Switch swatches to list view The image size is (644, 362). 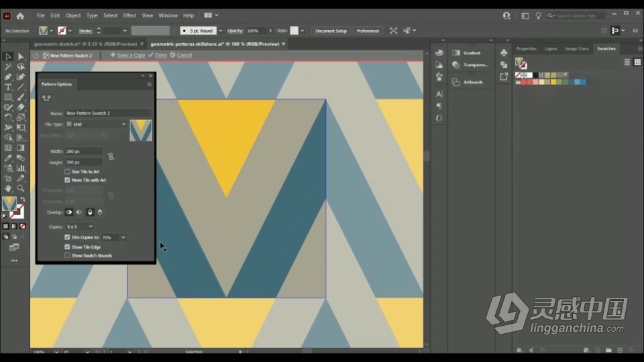pyautogui.click(x=627, y=62)
